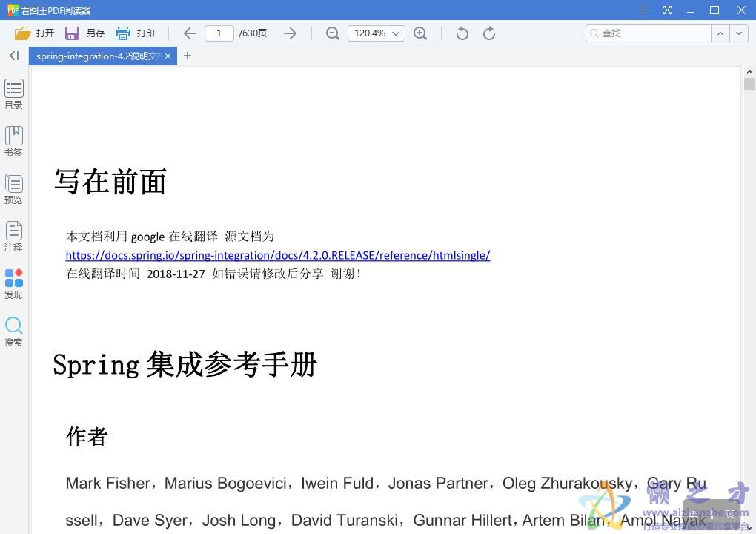Add a new tab with plus

pos(188,56)
